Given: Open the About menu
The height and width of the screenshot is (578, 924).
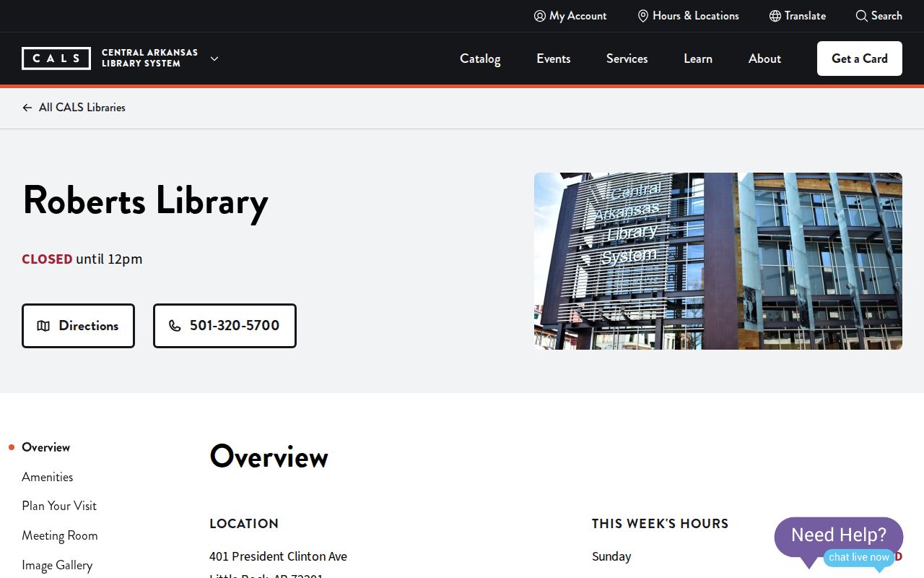Looking at the screenshot, I should pos(764,59).
